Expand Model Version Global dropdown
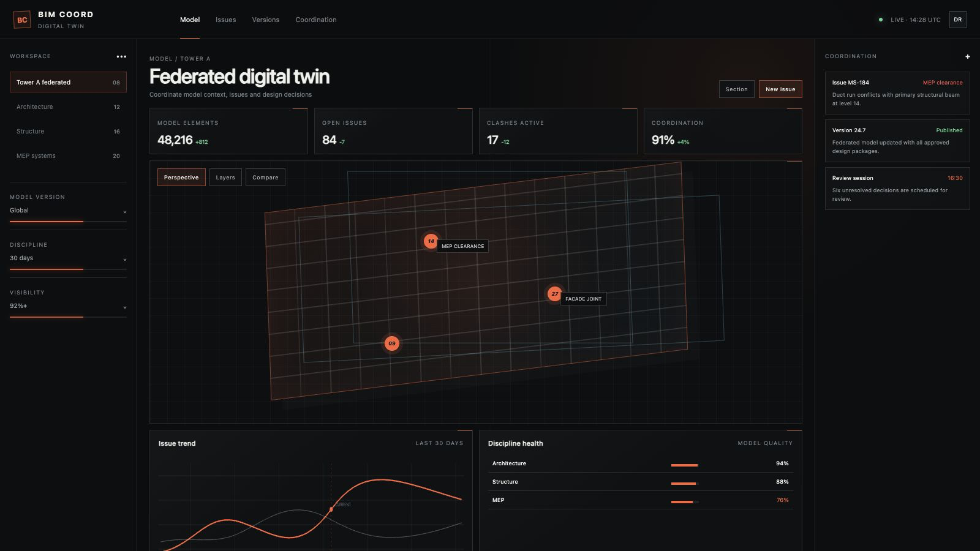 click(68, 211)
